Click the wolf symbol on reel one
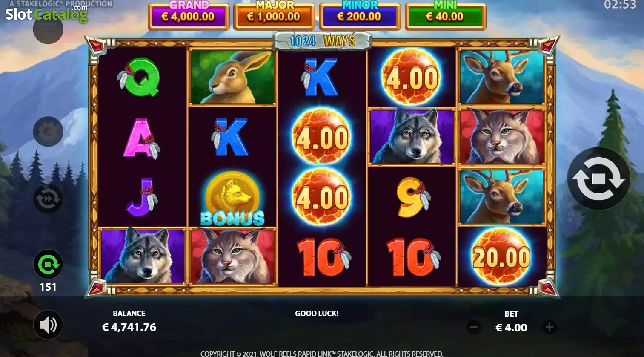This screenshot has width=644, height=357. tap(143, 256)
